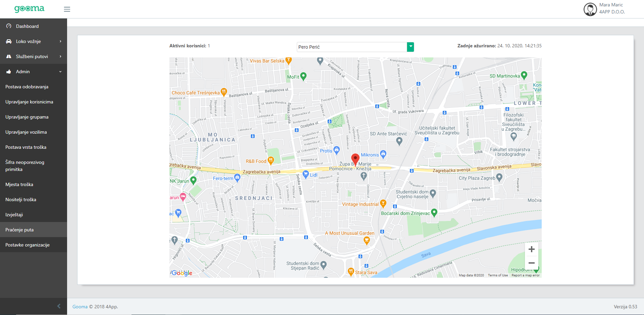Screen dimensions: 644x315
Task: Click the Mara Maric account name
Action: click(611, 5)
